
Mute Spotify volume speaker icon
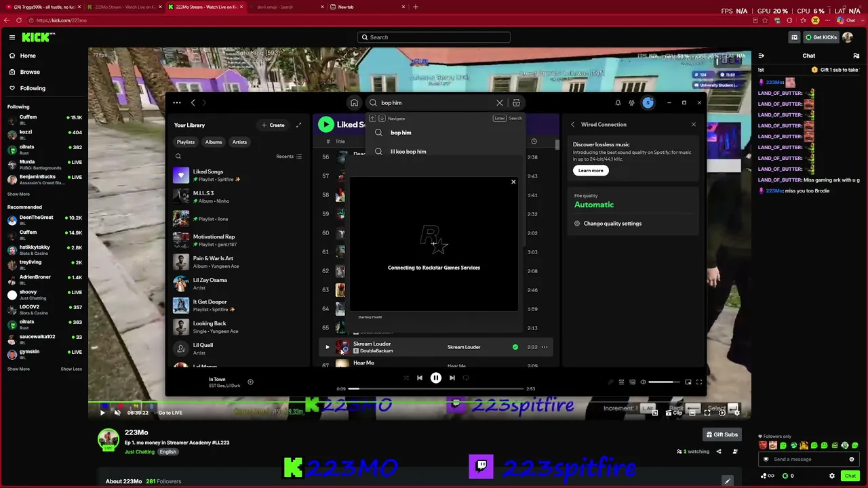click(x=643, y=382)
